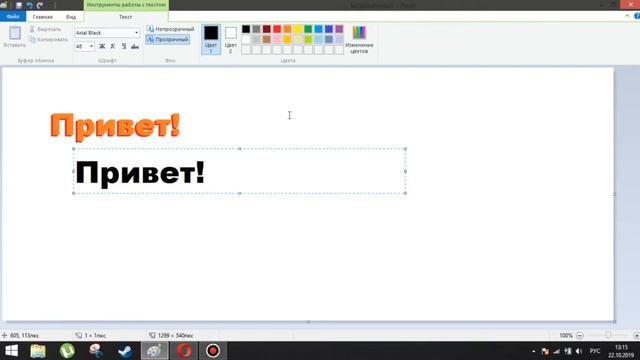Screen dimensions: 640x360
Task: Open the font size dropdown
Action: point(91,47)
